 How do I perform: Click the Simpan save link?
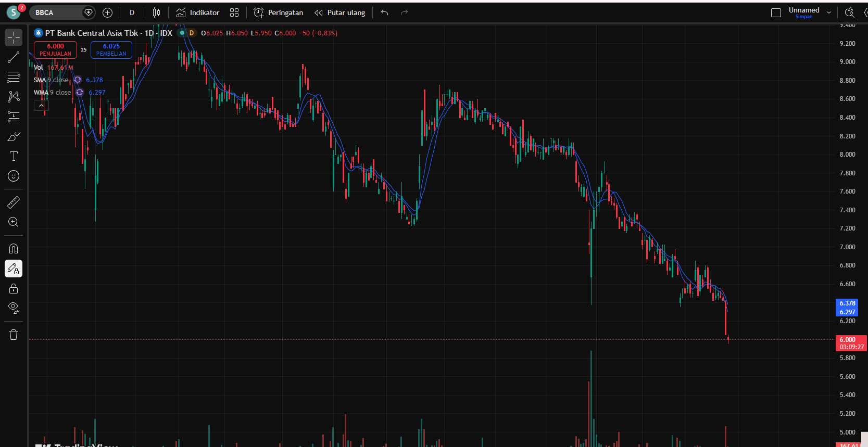click(x=804, y=17)
